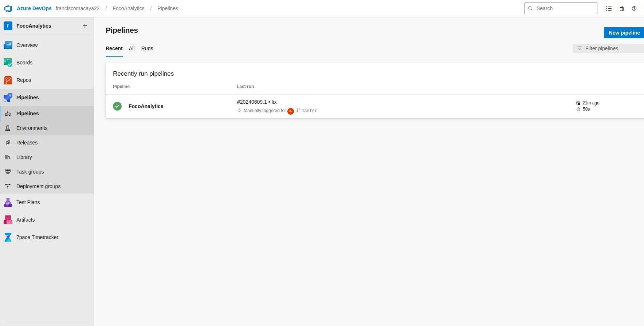Click the Boards sidebar icon
Screen dimensions: 644x326
click(8, 63)
